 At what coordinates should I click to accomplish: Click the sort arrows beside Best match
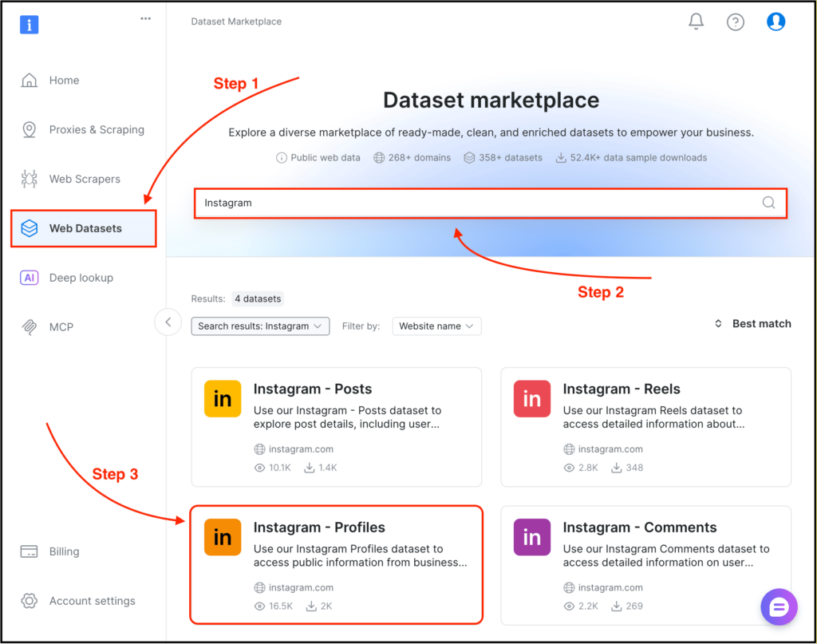tap(718, 323)
